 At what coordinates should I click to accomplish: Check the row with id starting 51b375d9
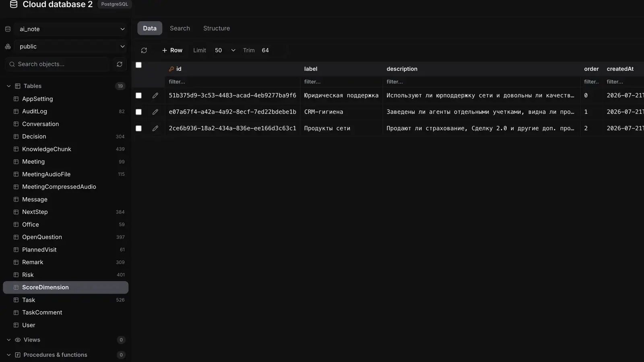click(x=138, y=95)
